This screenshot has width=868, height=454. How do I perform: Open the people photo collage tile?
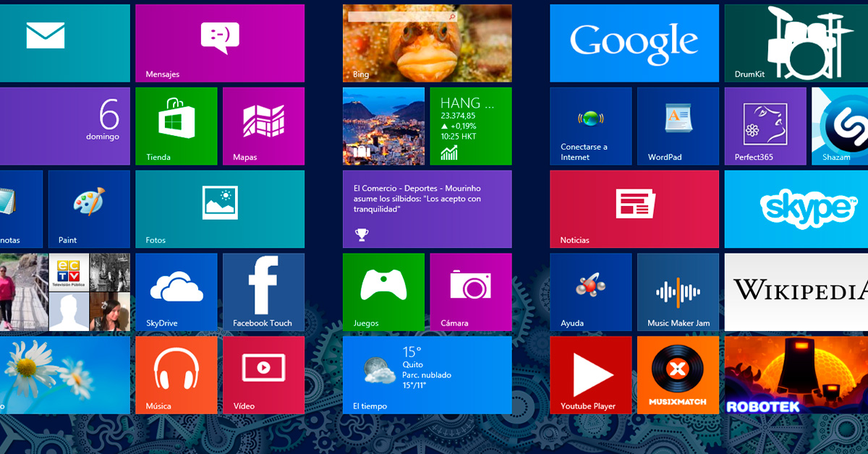[65, 291]
